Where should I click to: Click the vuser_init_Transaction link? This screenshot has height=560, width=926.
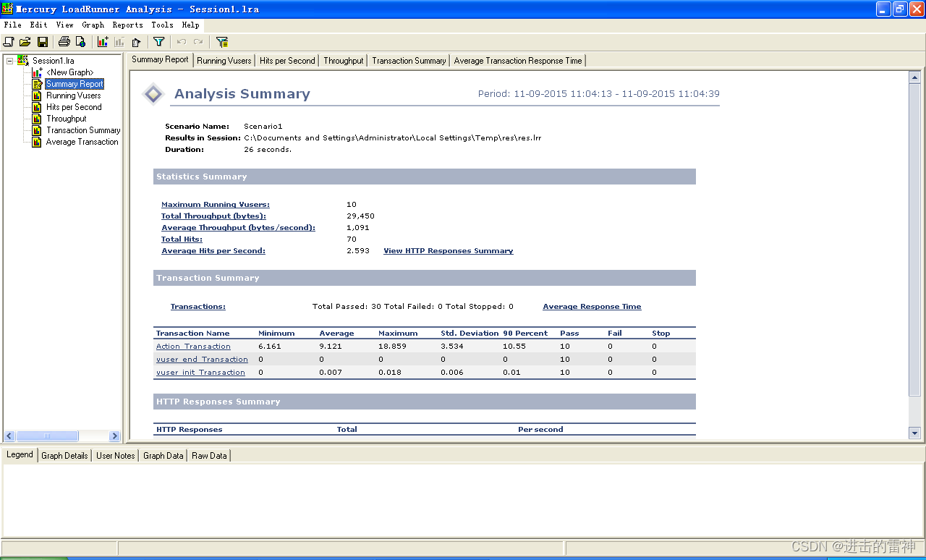tap(200, 373)
